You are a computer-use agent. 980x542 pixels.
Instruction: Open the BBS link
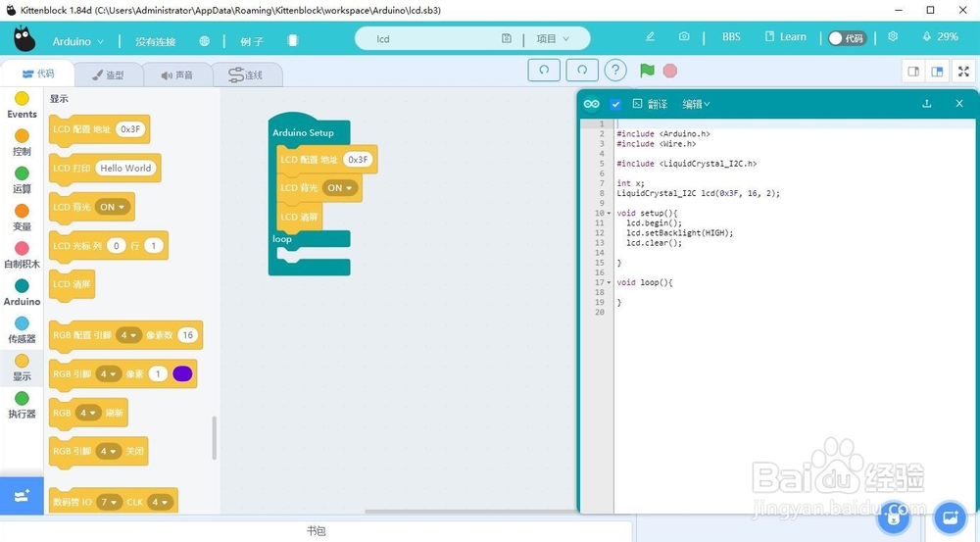[x=731, y=37]
